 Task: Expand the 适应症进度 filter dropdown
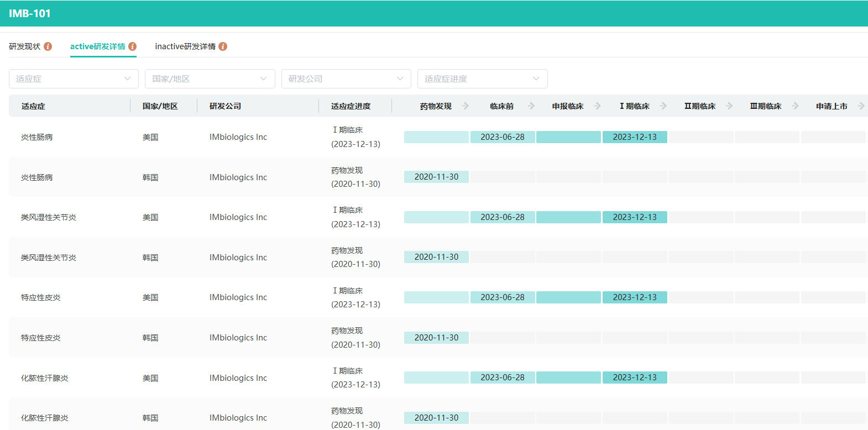[482, 78]
